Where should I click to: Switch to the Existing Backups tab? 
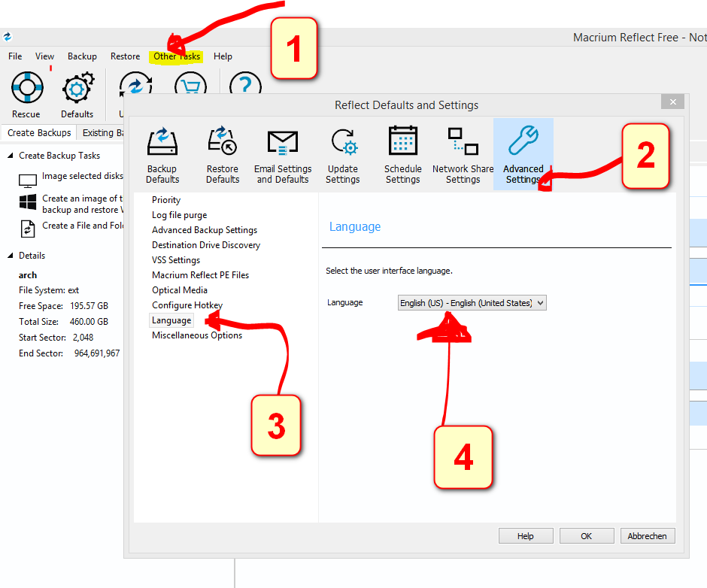[x=102, y=133]
